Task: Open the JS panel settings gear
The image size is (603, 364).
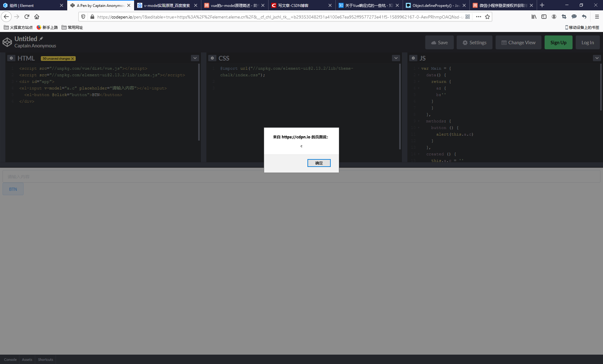Action: click(x=413, y=58)
